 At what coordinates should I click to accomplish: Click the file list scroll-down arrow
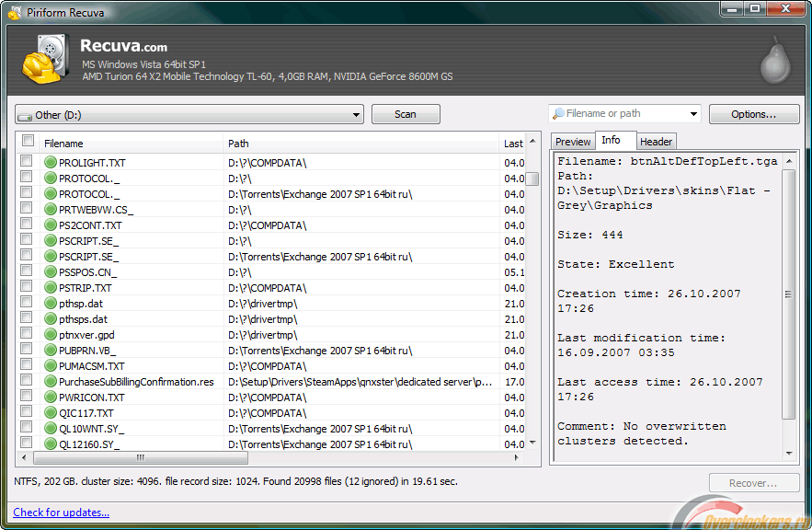(532, 443)
